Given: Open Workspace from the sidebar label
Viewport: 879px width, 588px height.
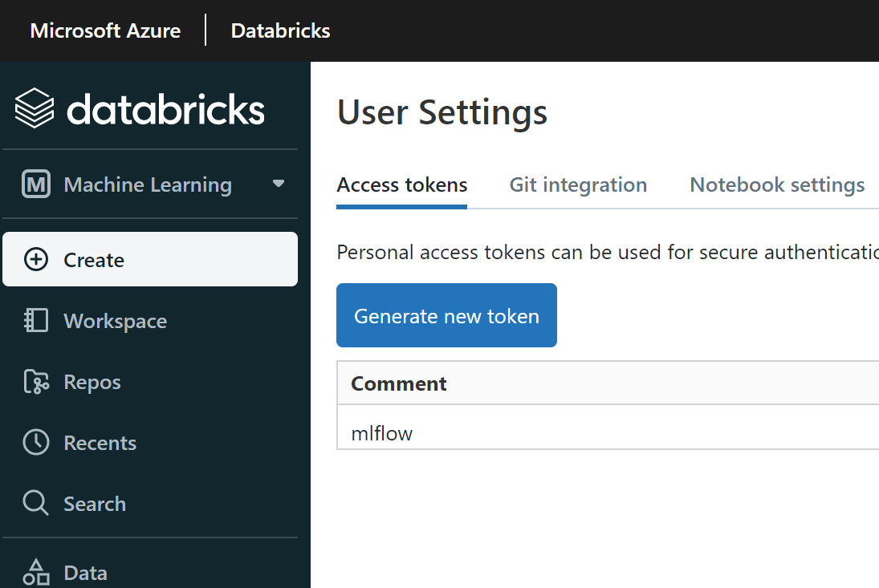Looking at the screenshot, I should (x=116, y=322).
